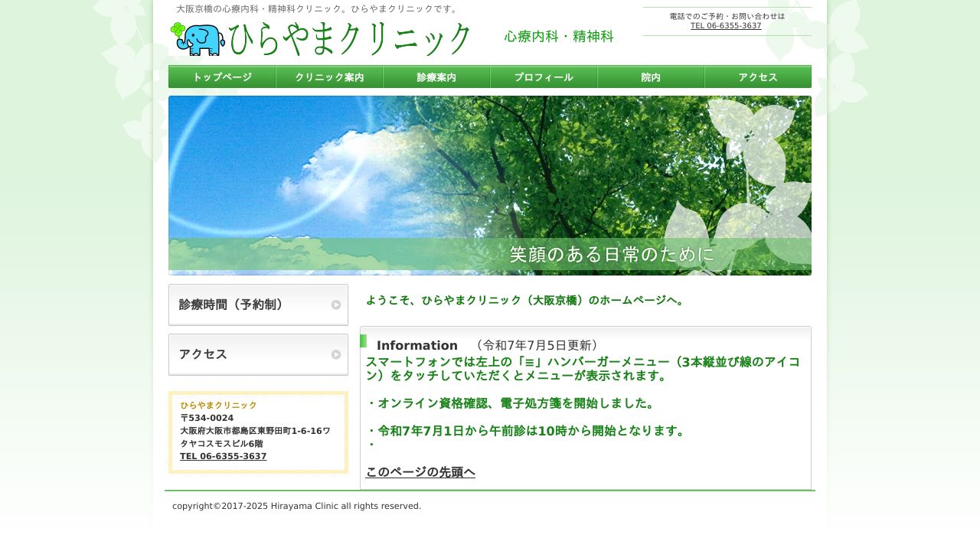Click the 笑顔のある日常のために banner slogan
Viewport: 980px width, 551px height.
(612, 254)
